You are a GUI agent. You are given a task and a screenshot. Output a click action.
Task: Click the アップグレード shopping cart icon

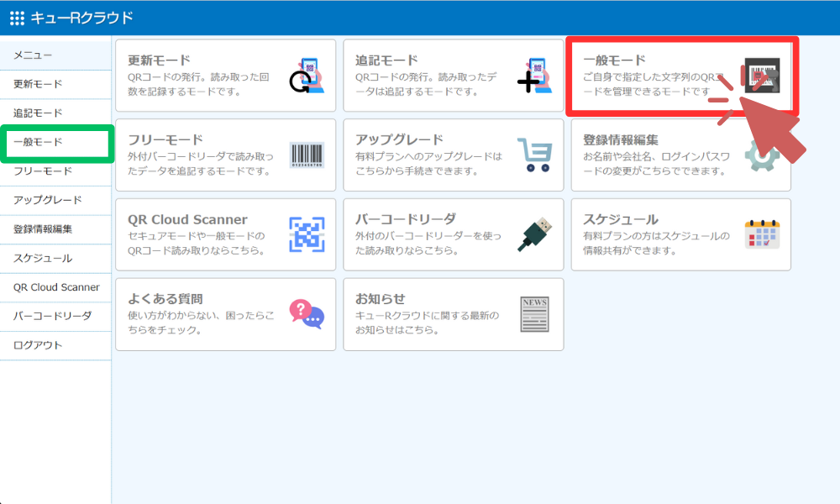click(x=534, y=155)
